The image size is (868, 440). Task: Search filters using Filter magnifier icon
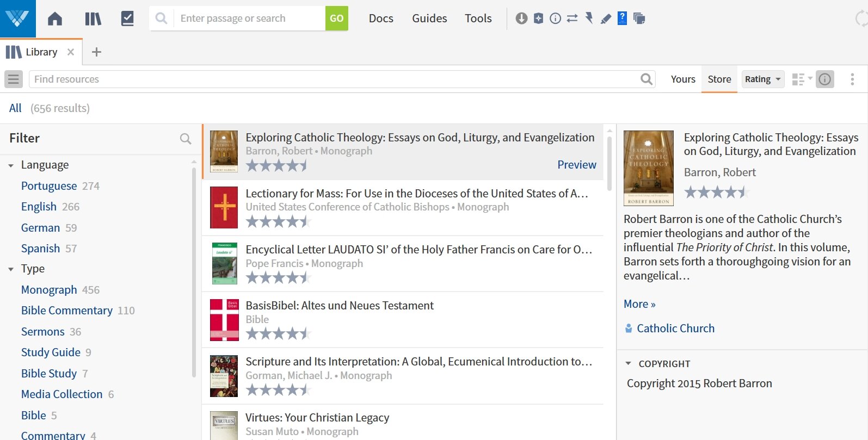coord(186,139)
